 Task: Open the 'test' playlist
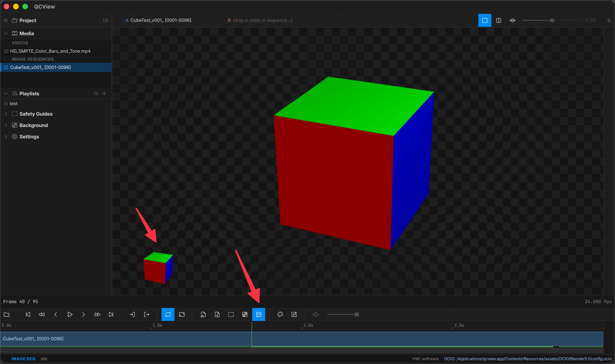coord(56,104)
